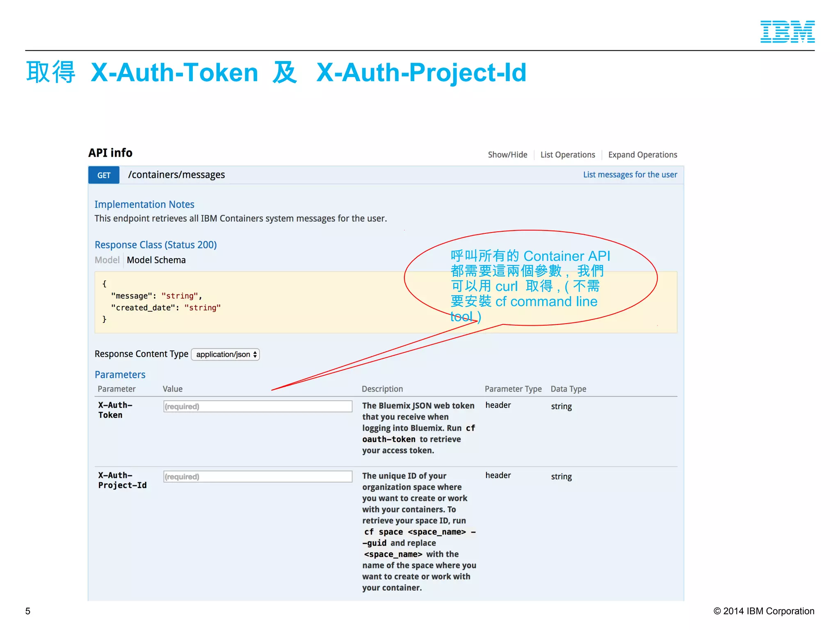
Task: Click the slide title mentioning X-Auth-Token
Action: (276, 73)
